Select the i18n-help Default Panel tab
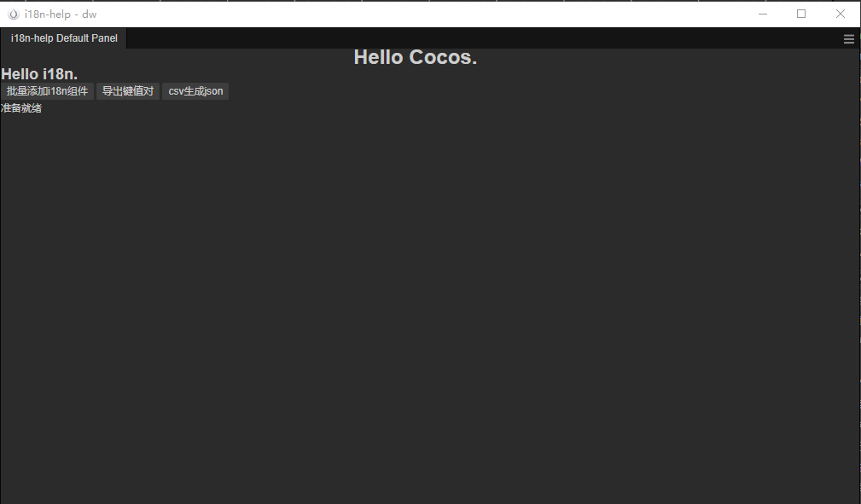Screen dimensions: 861x504 tap(64, 38)
